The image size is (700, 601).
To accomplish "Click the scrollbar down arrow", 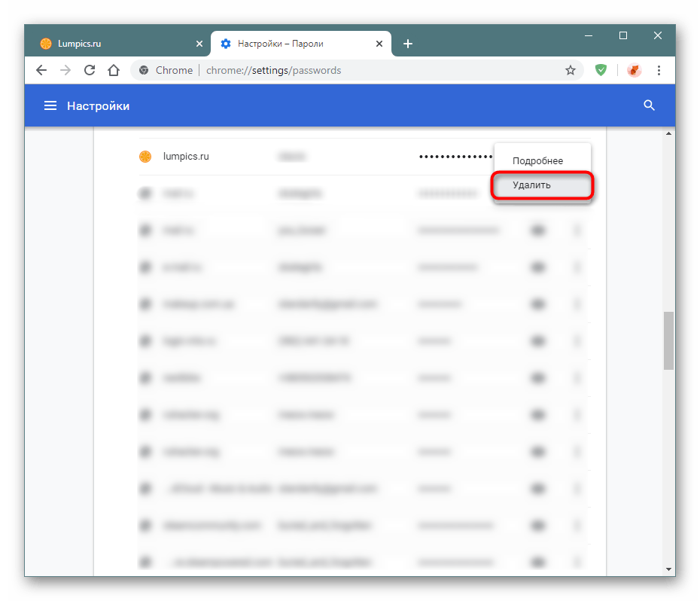I will (x=668, y=569).
